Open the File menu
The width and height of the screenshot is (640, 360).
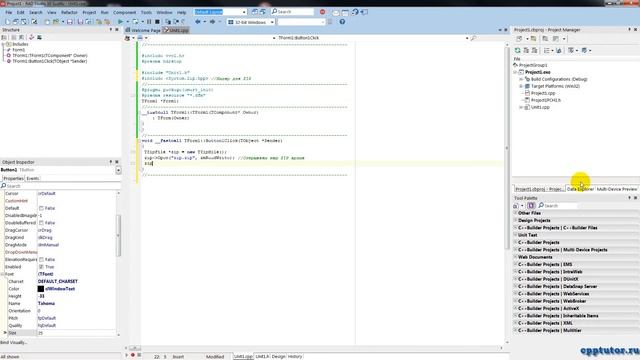tap(9, 12)
